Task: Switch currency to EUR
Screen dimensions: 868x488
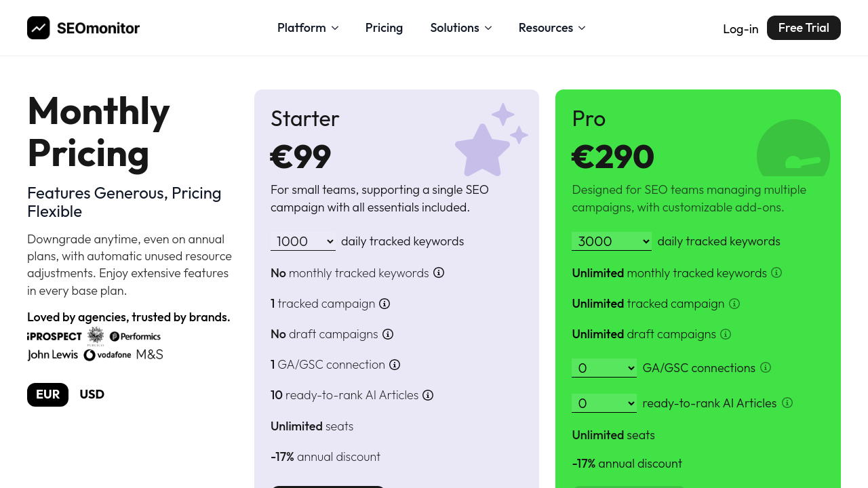Action: click(47, 394)
